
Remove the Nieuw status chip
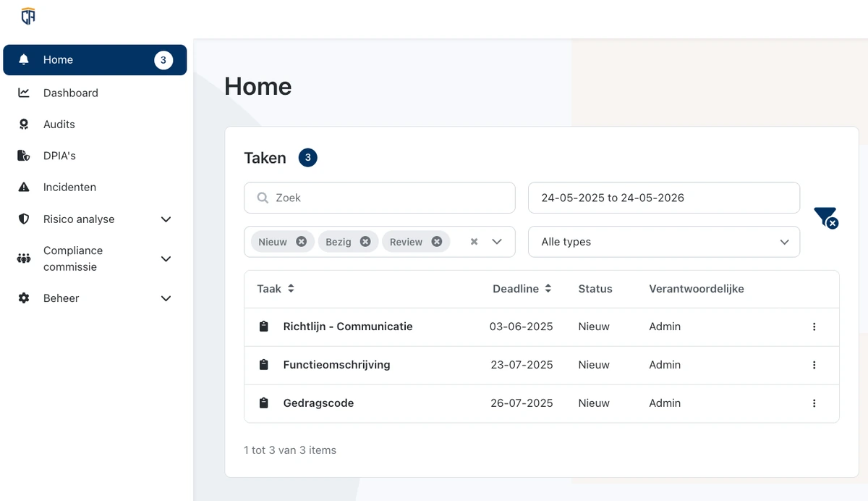301,242
